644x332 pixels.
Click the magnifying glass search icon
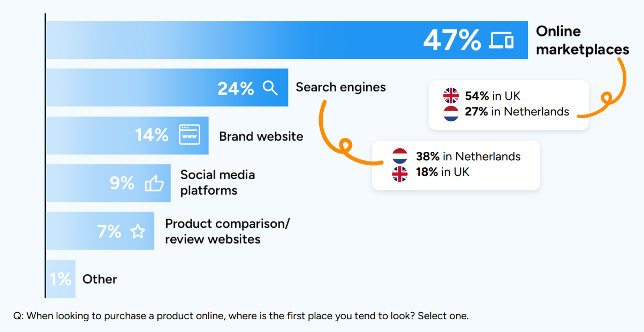point(270,88)
